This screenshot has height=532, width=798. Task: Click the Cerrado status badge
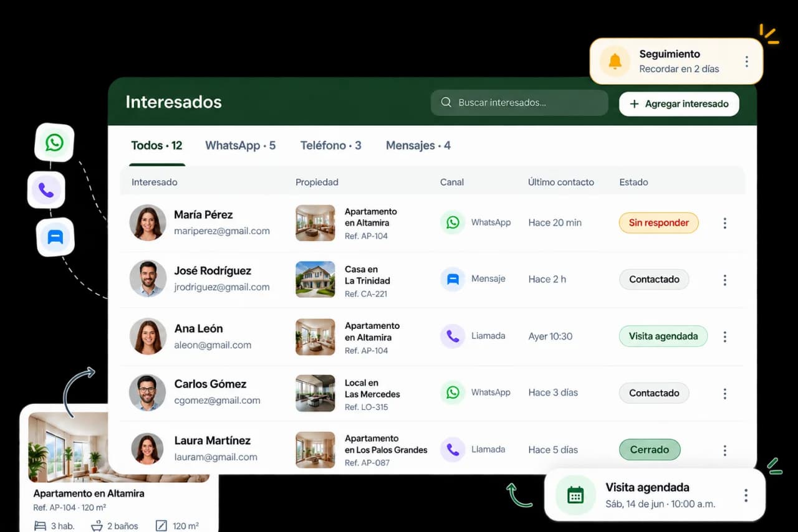click(650, 450)
